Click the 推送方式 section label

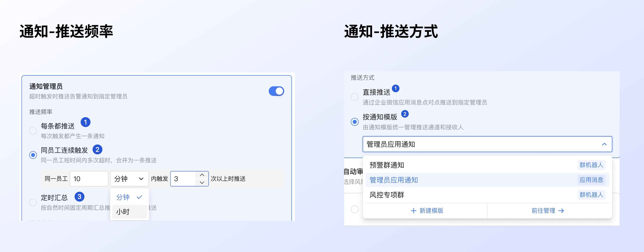pyautogui.click(x=362, y=78)
